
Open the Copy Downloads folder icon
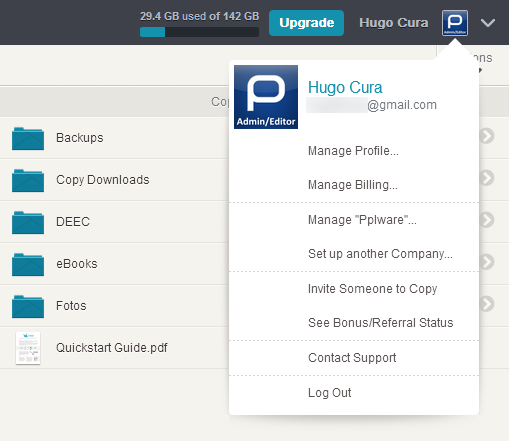click(x=28, y=181)
